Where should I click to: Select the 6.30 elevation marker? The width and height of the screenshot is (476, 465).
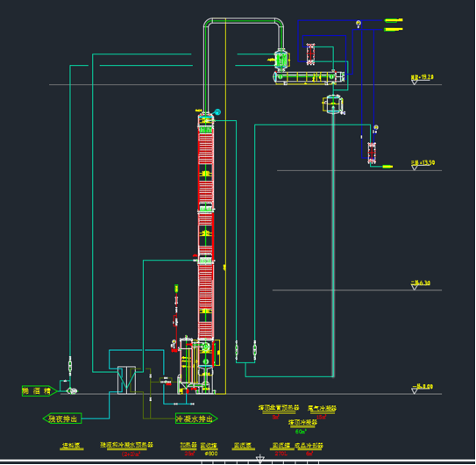pyautogui.click(x=421, y=284)
